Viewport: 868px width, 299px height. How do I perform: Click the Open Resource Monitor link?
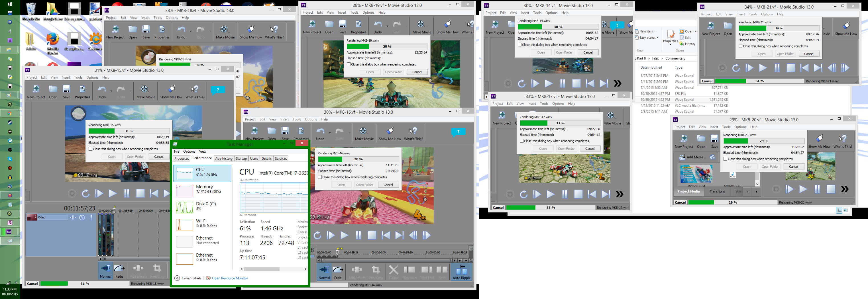click(x=230, y=278)
